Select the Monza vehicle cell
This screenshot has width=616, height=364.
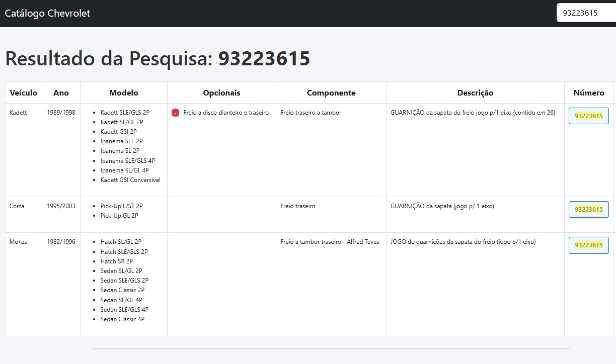pyautogui.click(x=19, y=242)
